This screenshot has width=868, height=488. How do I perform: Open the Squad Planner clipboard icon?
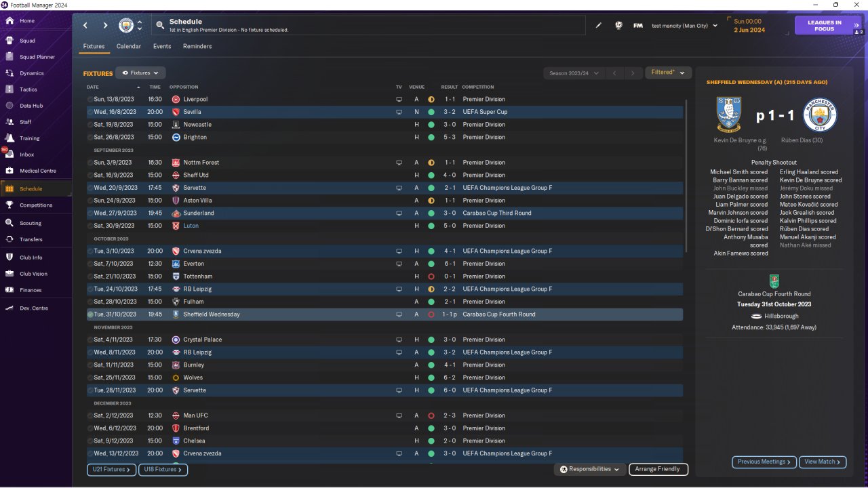9,57
